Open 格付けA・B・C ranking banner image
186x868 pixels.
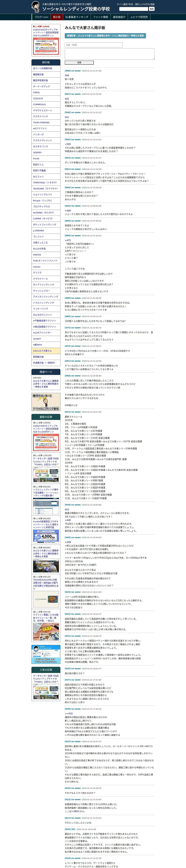coord(46,402)
